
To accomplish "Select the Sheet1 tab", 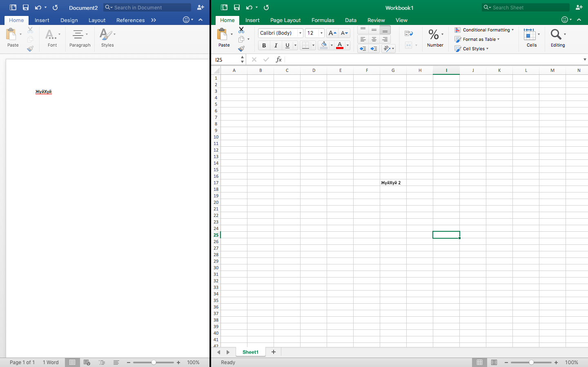I will coord(250,352).
